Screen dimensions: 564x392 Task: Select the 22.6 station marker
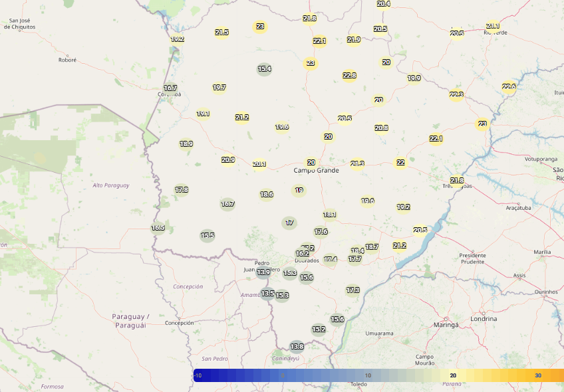509,87
